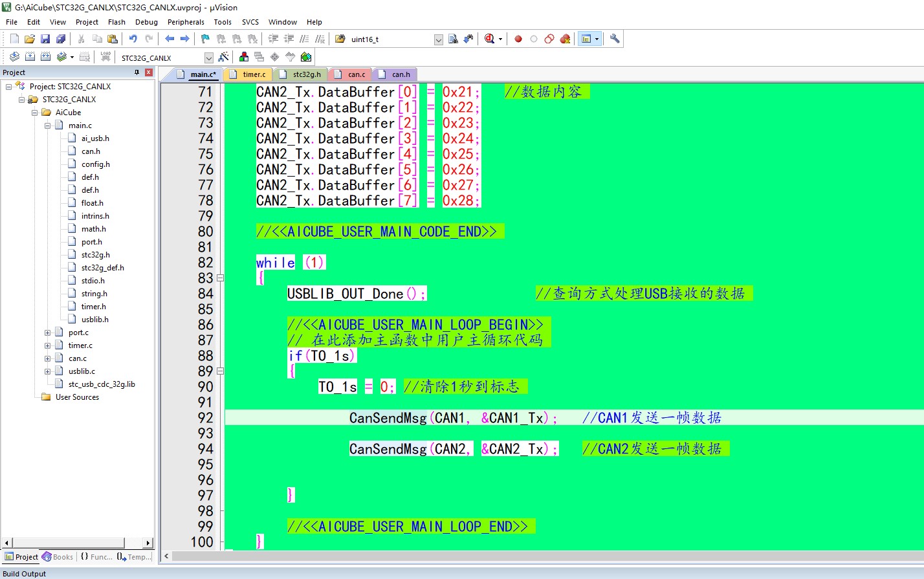Expand the timer.c node in project tree
The width and height of the screenshot is (924, 579).
tap(47, 345)
